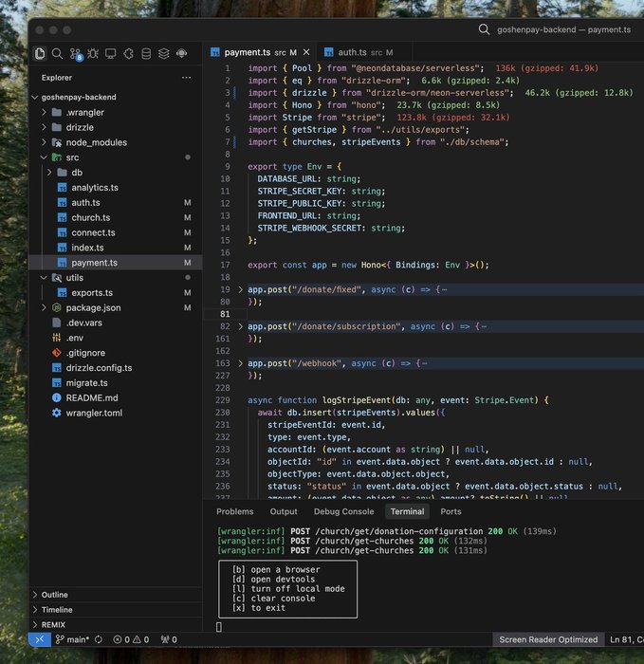
Task: Unfold the /donate/subscription route block
Action: tap(241, 326)
